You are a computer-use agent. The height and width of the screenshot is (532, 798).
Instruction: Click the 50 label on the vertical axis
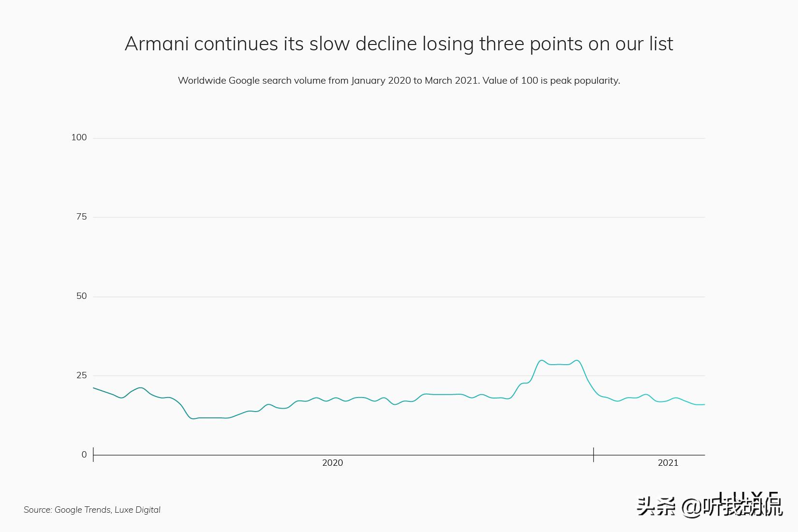coord(81,296)
